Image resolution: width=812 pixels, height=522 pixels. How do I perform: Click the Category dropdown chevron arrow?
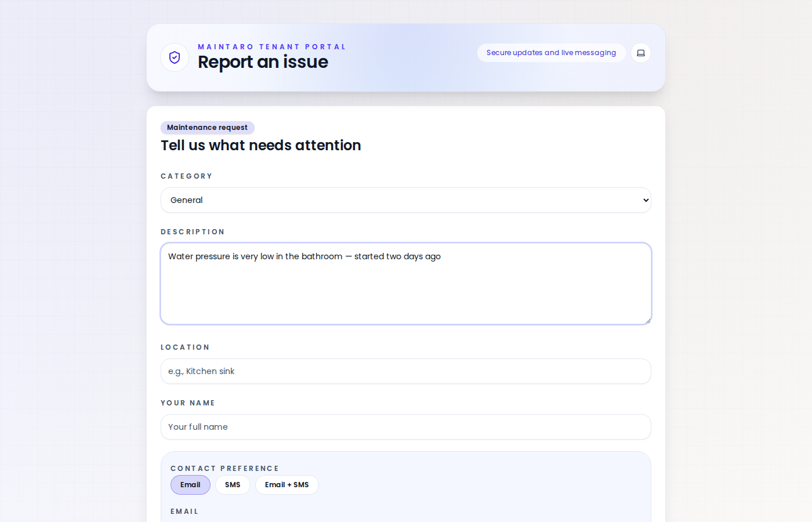pyautogui.click(x=646, y=200)
